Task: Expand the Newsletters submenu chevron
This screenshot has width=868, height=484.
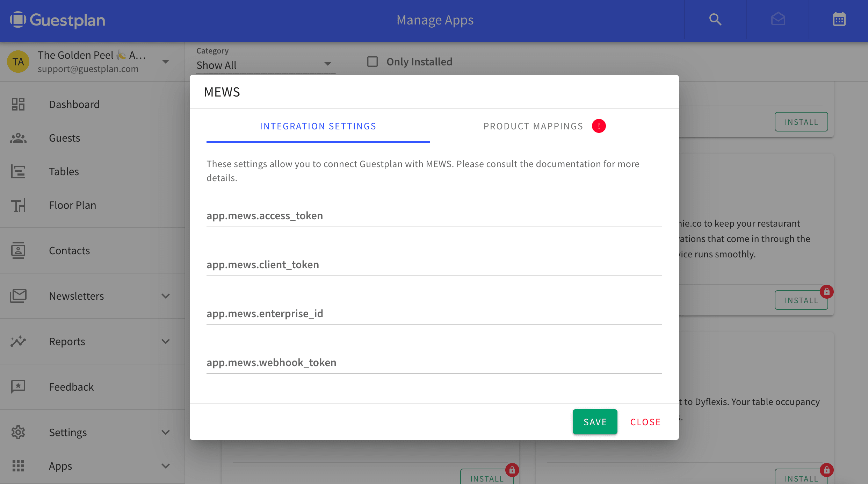Action: [x=166, y=296]
